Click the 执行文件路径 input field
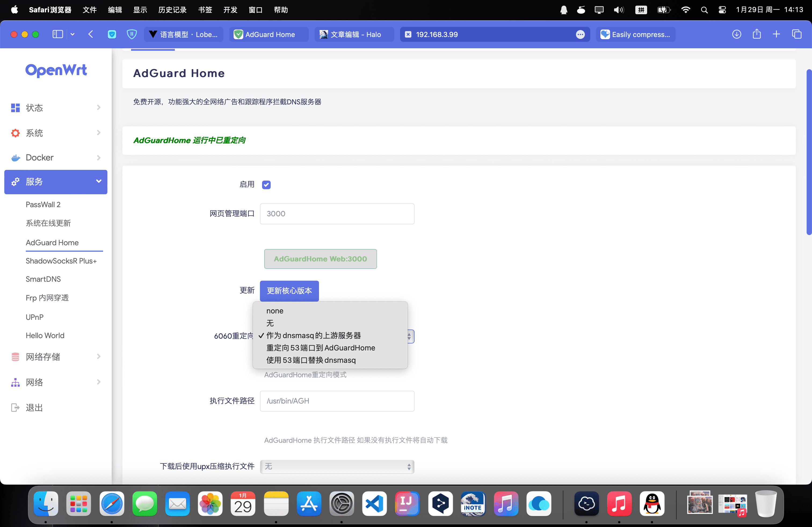 pyautogui.click(x=337, y=401)
